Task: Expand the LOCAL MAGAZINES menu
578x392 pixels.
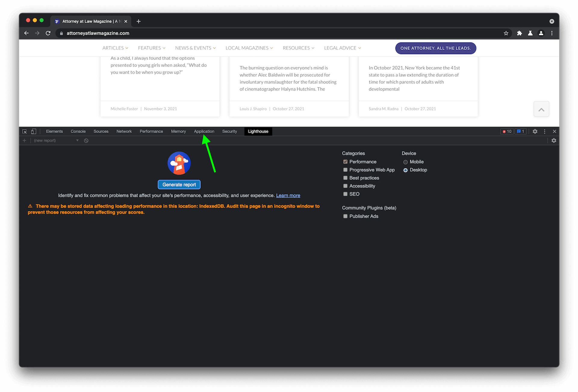Action: click(249, 48)
